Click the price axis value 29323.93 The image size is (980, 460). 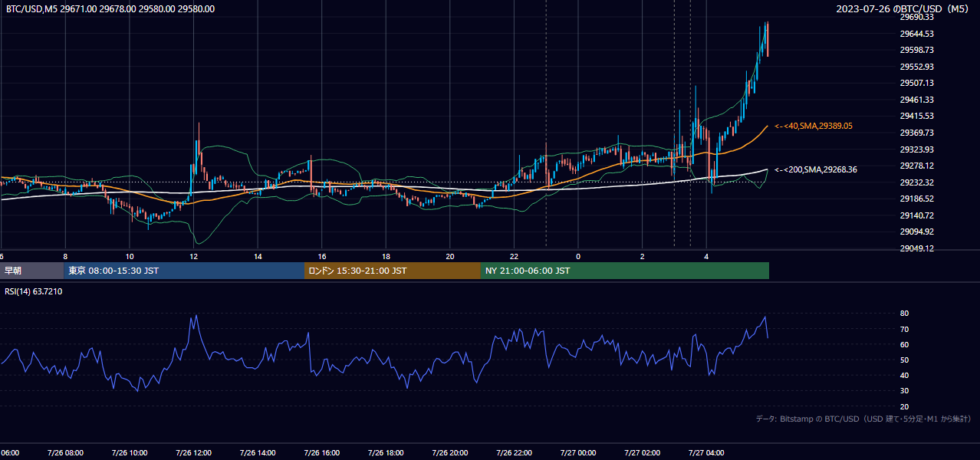pyautogui.click(x=916, y=149)
